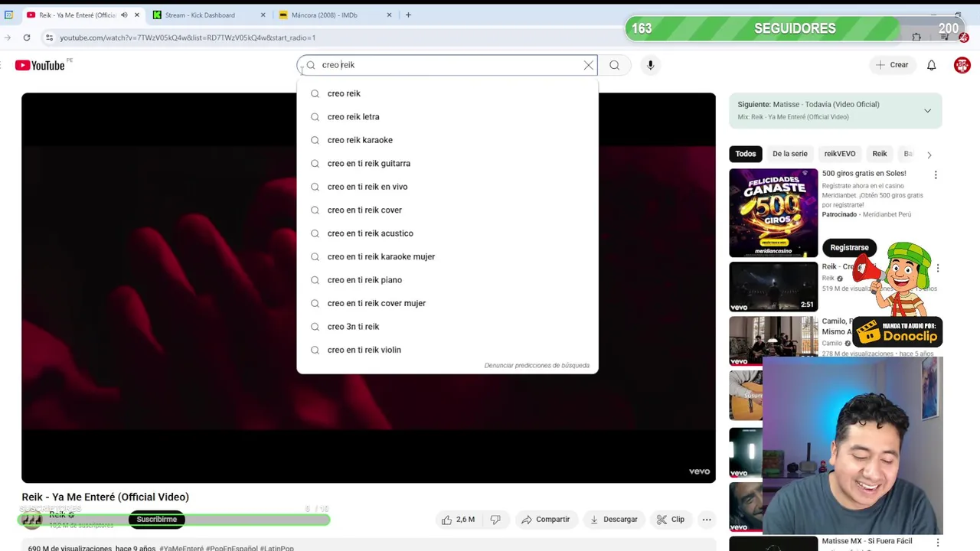Image resolution: width=980 pixels, height=551 pixels.
Task: Close the Reik - Ya Me Enteré tab
Action: pos(137,15)
